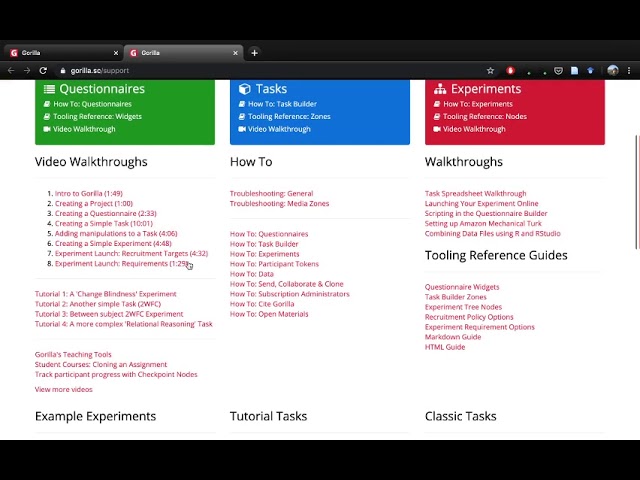The width and height of the screenshot is (640, 480).
Task: Open Task Spreadsheet Walkthrough link
Action: [x=476, y=193]
